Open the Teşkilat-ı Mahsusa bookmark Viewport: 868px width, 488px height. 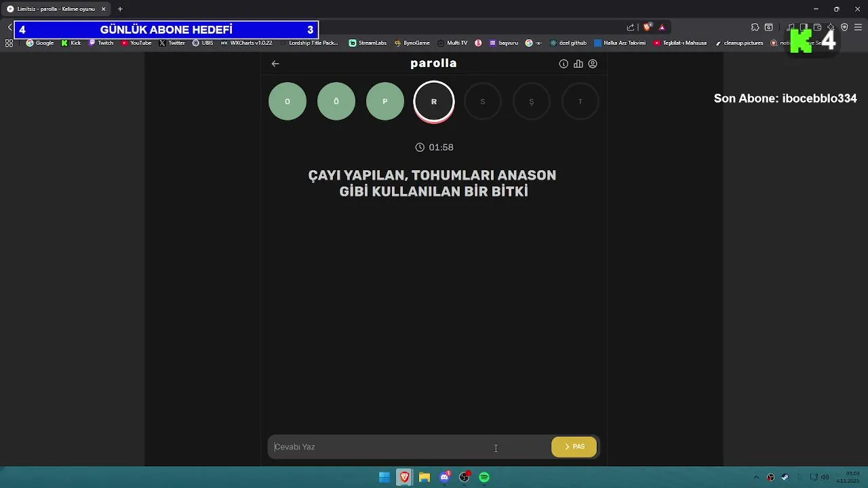[x=680, y=43]
